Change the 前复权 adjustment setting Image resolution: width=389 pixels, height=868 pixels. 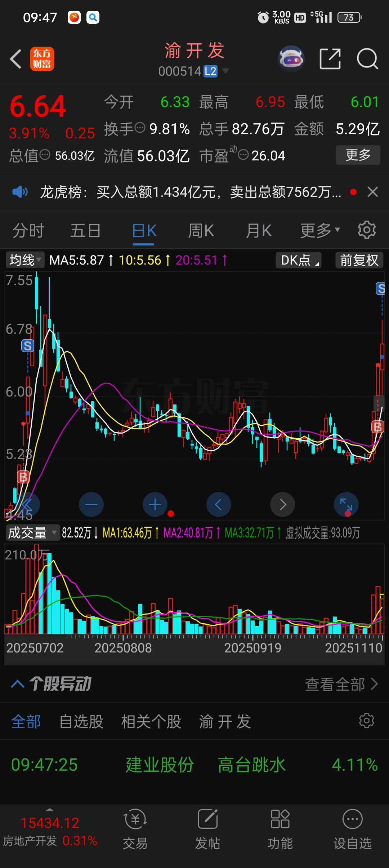(359, 260)
